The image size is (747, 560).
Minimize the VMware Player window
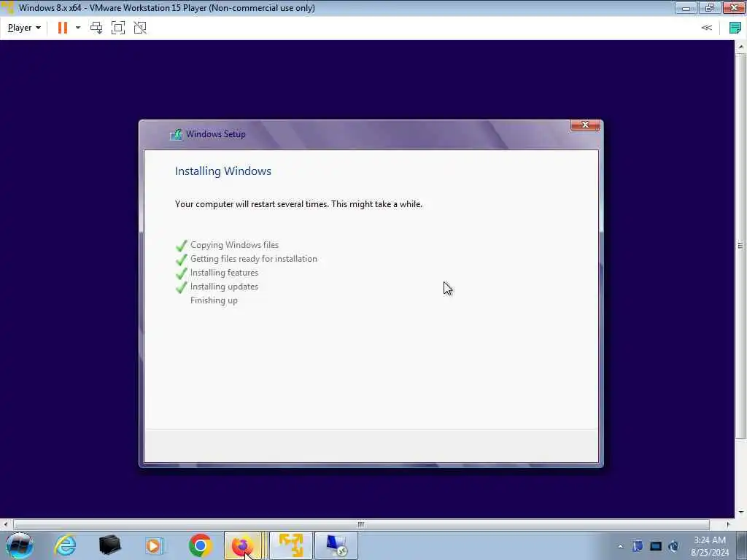point(686,7)
